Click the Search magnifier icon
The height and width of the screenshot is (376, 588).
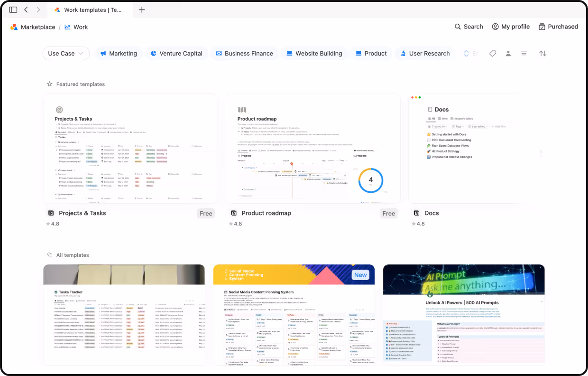(x=458, y=27)
